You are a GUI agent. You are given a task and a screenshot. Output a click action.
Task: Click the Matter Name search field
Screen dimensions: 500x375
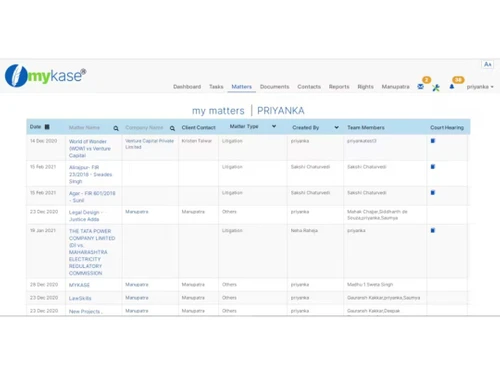tap(89, 128)
